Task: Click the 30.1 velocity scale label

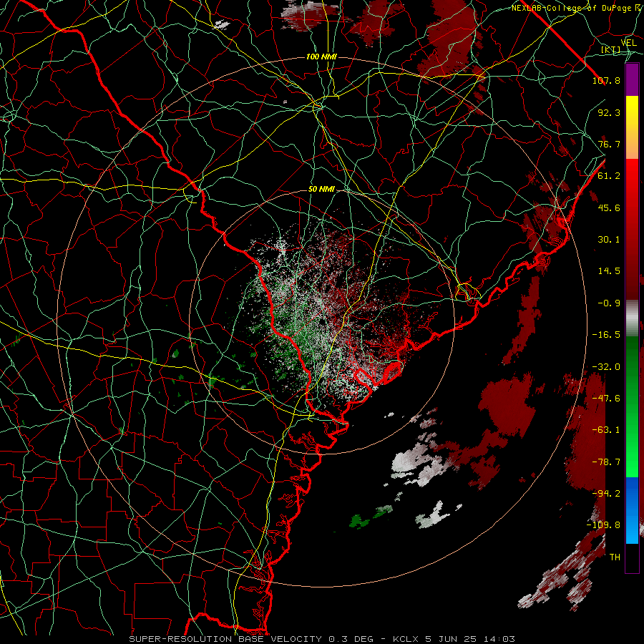Action: click(609, 240)
